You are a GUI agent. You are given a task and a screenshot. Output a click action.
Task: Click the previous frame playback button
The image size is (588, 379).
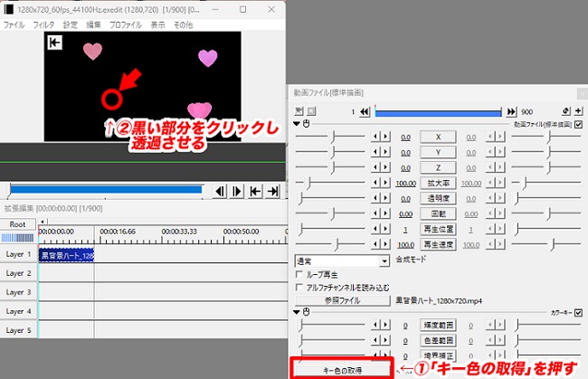(218, 191)
